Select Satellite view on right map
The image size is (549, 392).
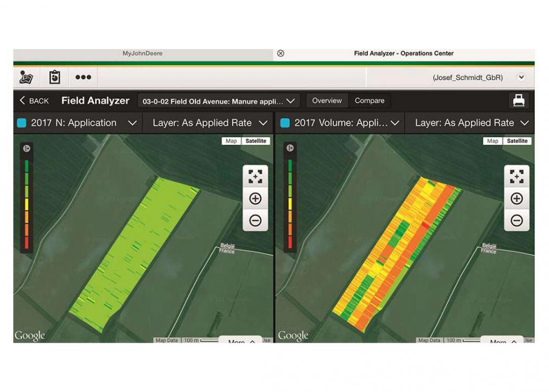click(517, 141)
